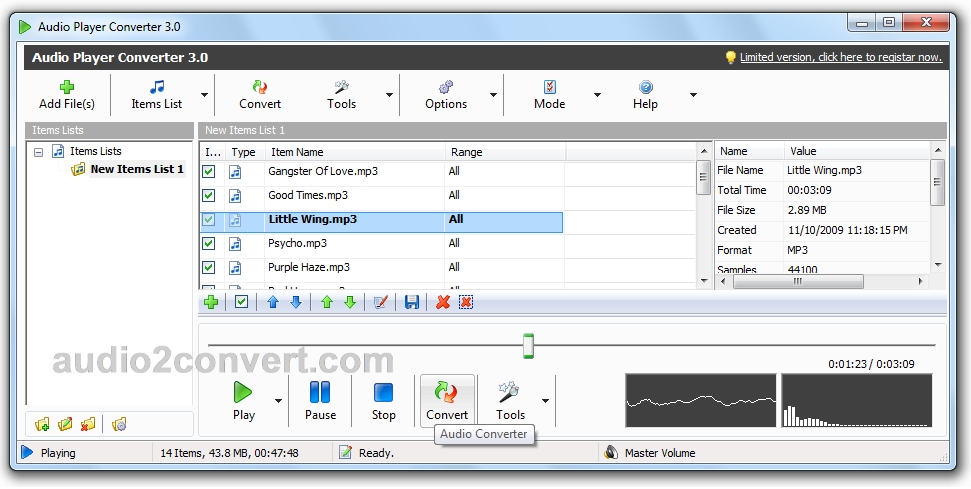The image size is (971, 489).
Task: Click the Good Times.mp3 item name
Action: [x=308, y=196]
